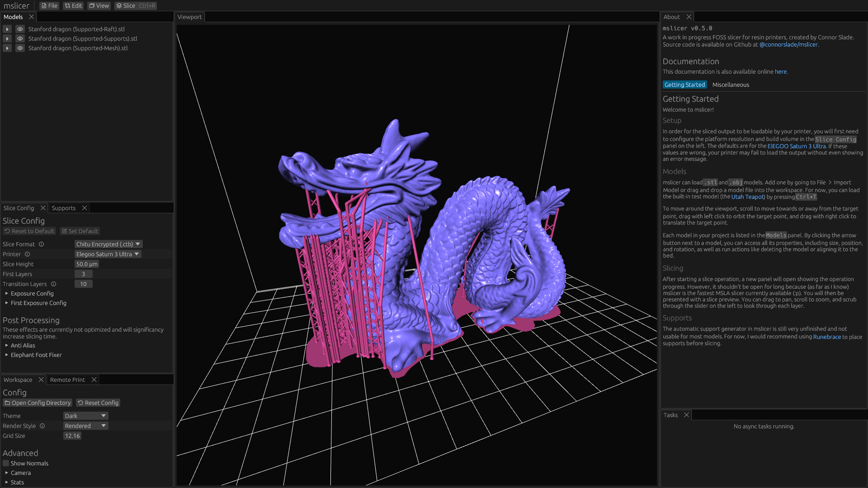Click info icon next to Transition Layers
Viewport: 868px width, 488px height.
point(53,284)
